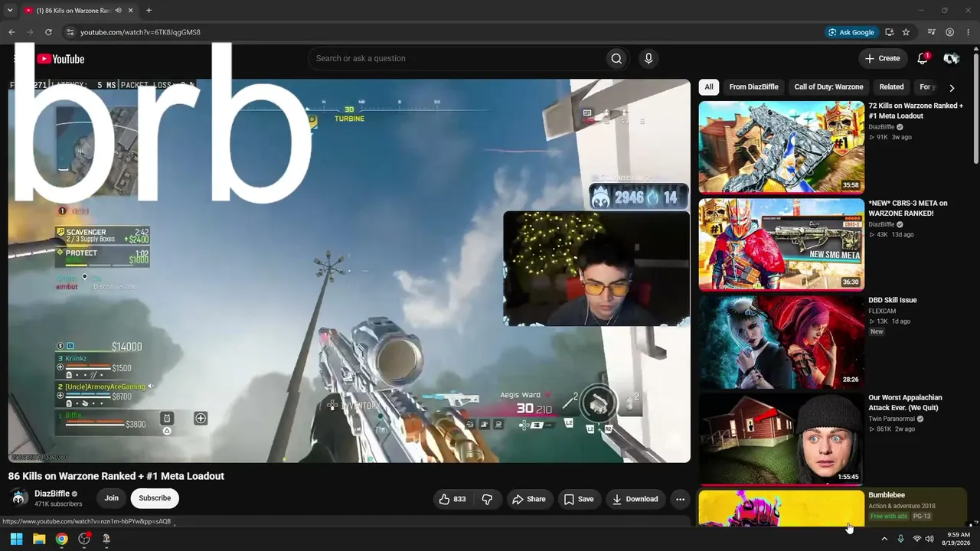Reload the page in Chrome
Screen dimensions: 980x551
(48, 32)
